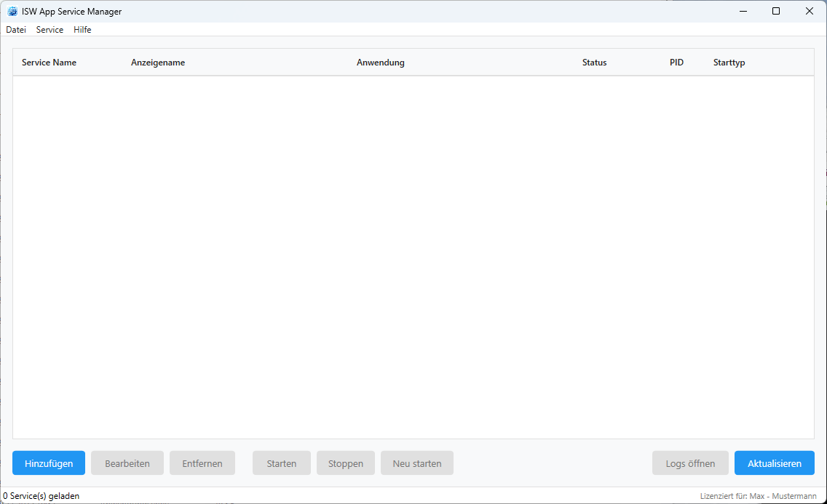Open logs with Logs öffnen button
Image resolution: width=827 pixels, height=504 pixels.
pos(690,463)
